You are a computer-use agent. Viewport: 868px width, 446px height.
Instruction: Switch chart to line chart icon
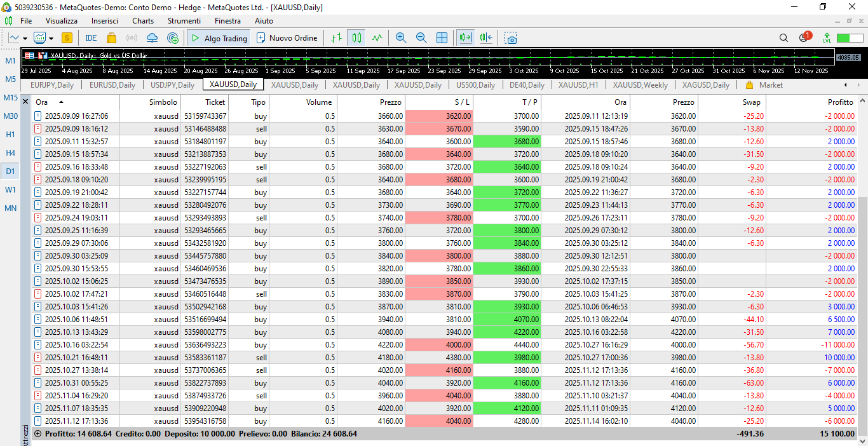click(x=377, y=38)
